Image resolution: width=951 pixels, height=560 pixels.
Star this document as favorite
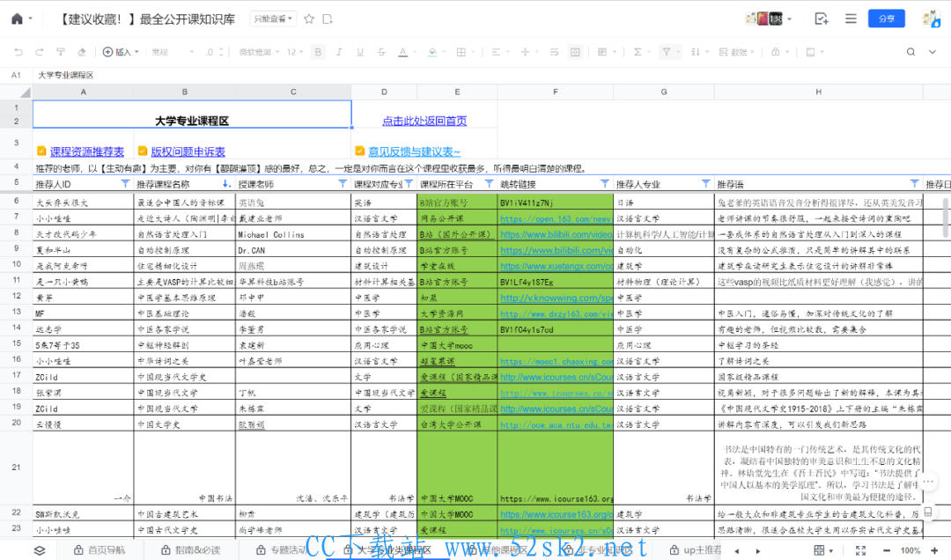[309, 18]
